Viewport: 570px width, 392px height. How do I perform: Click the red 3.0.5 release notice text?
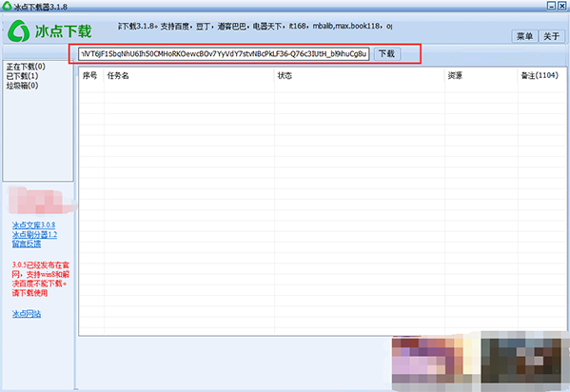40,279
